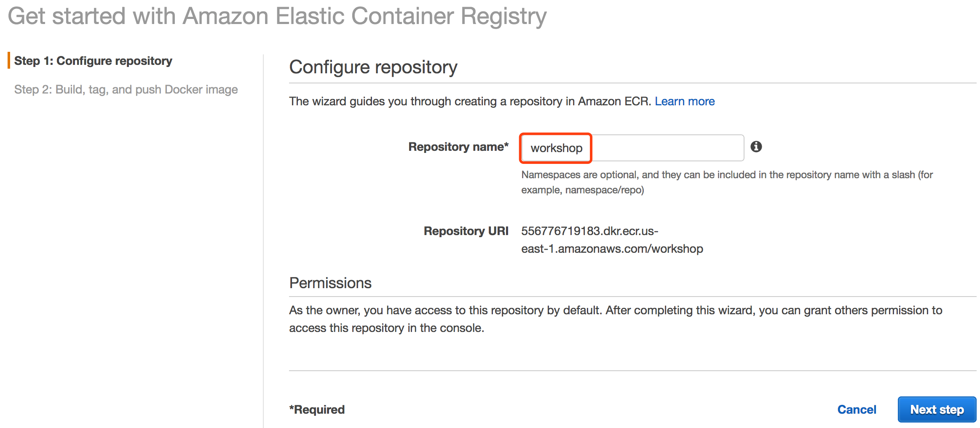The image size is (980, 428).
Task: Click the permissions description paragraph
Action: coord(616,319)
